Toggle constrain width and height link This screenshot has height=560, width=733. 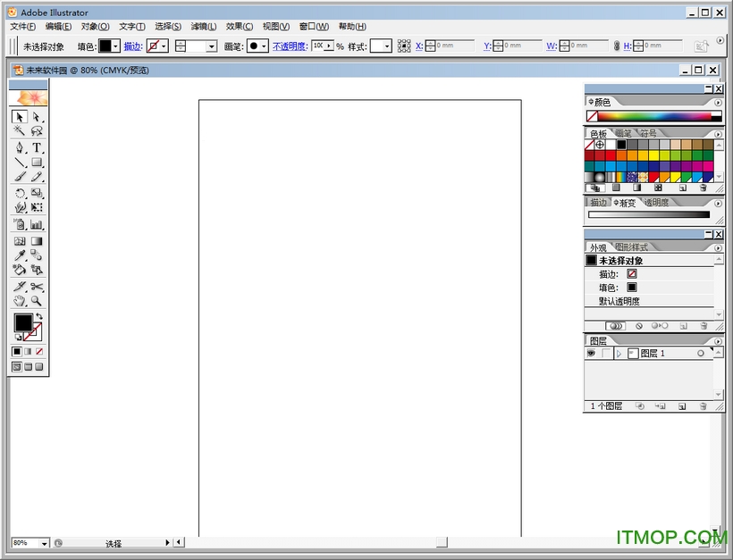(x=617, y=46)
